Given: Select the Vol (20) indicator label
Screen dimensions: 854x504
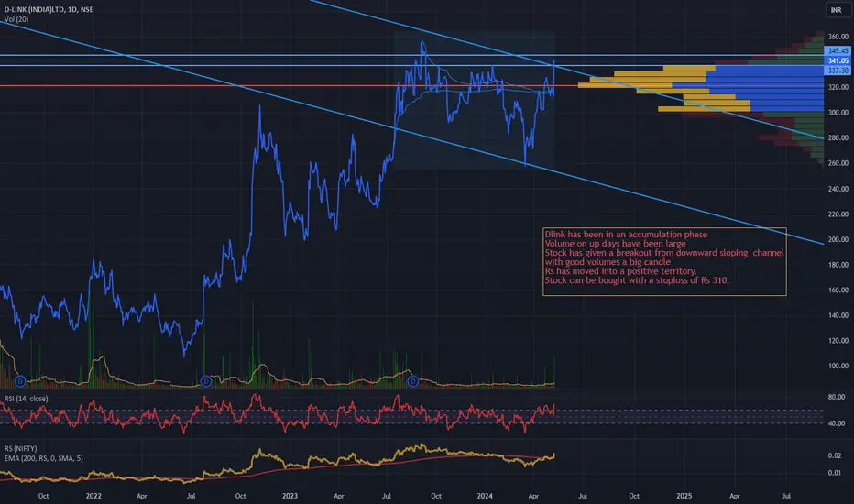Looking at the screenshot, I should click(16, 19).
